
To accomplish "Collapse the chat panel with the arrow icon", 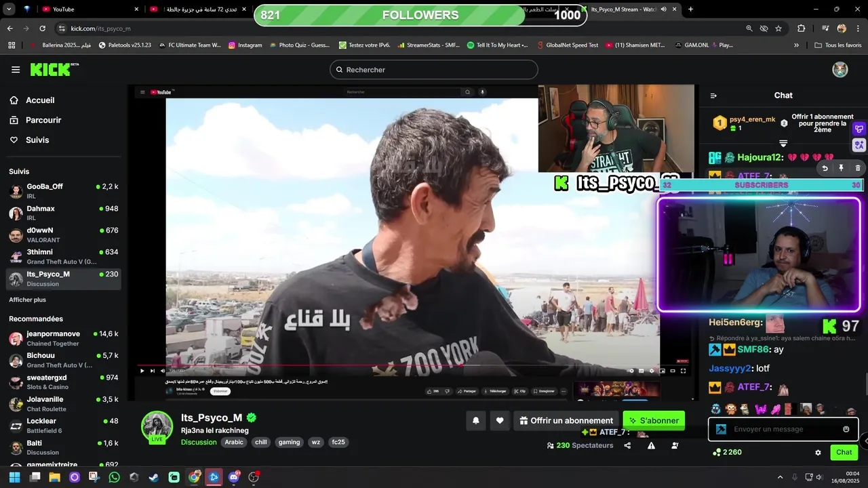I will point(713,96).
